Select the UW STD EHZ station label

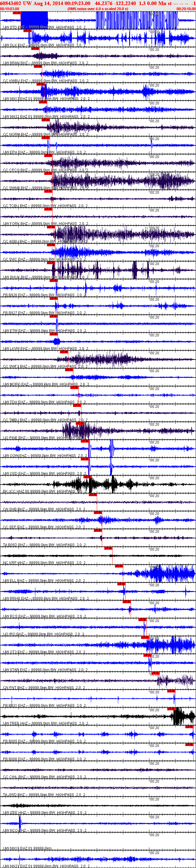(x=44, y=27)
